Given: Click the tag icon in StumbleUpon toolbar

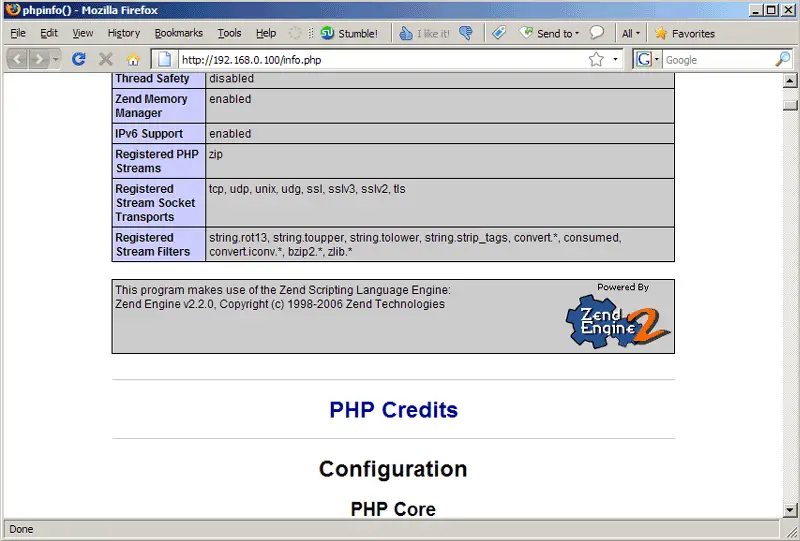Looking at the screenshot, I should click(x=499, y=33).
